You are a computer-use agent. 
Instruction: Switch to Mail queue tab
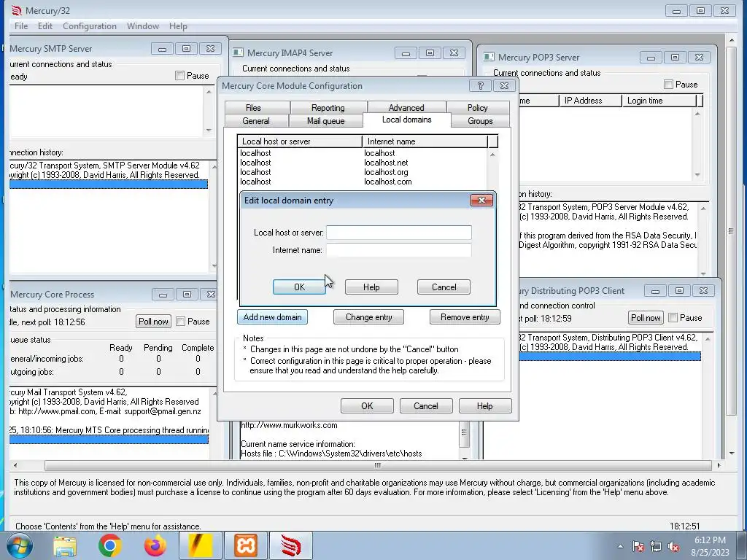326,121
